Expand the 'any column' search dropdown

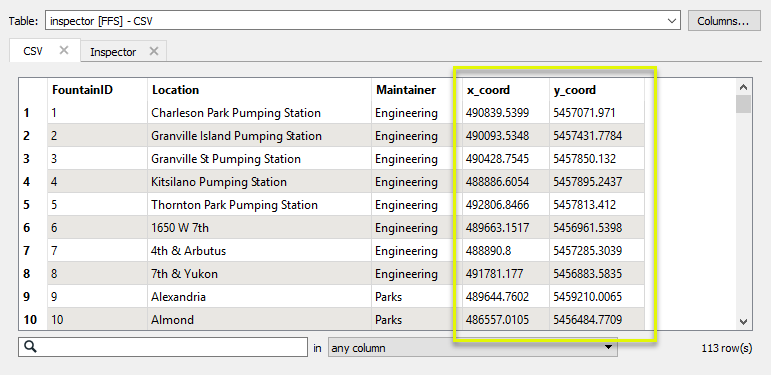(x=473, y=348)
